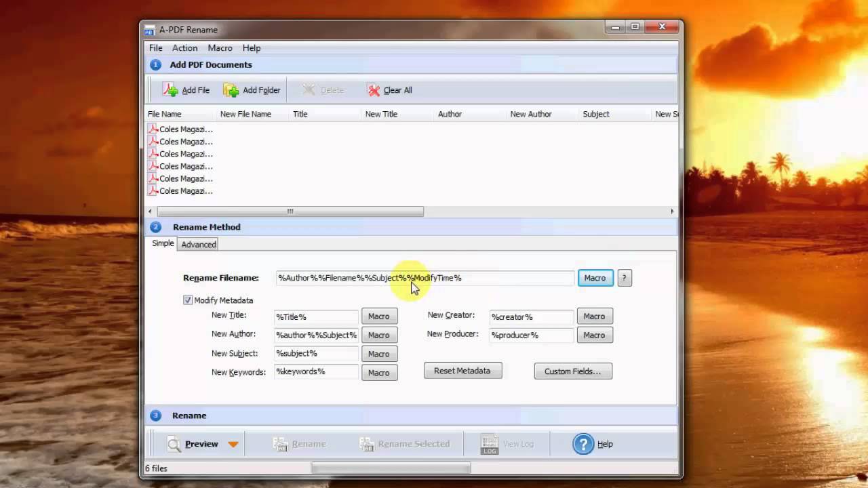The width and height of the screenshot is (868, 488).
Task: Click the New Author input field
Action: coord(316,335)
